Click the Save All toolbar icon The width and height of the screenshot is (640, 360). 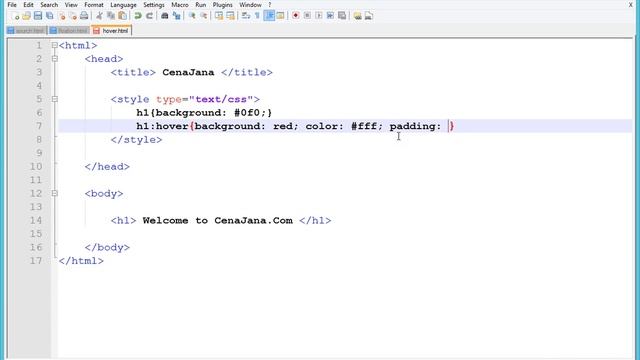(x=50, y=16)
